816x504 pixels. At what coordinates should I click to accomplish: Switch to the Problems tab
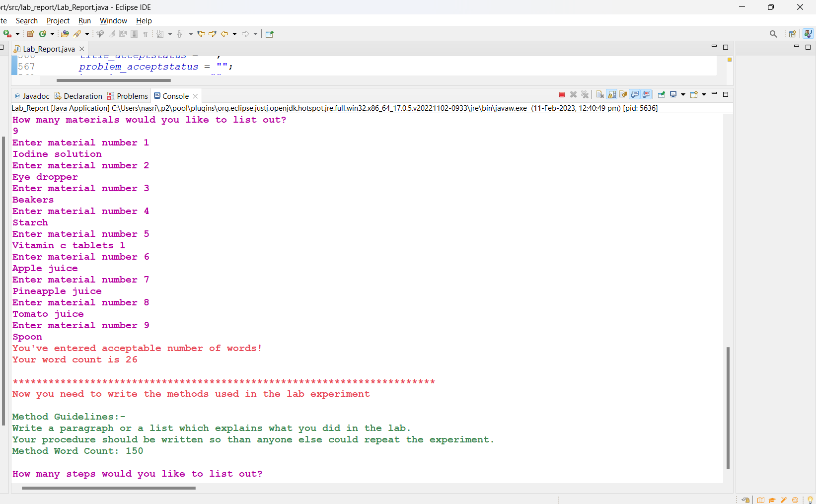coord(132,95)
